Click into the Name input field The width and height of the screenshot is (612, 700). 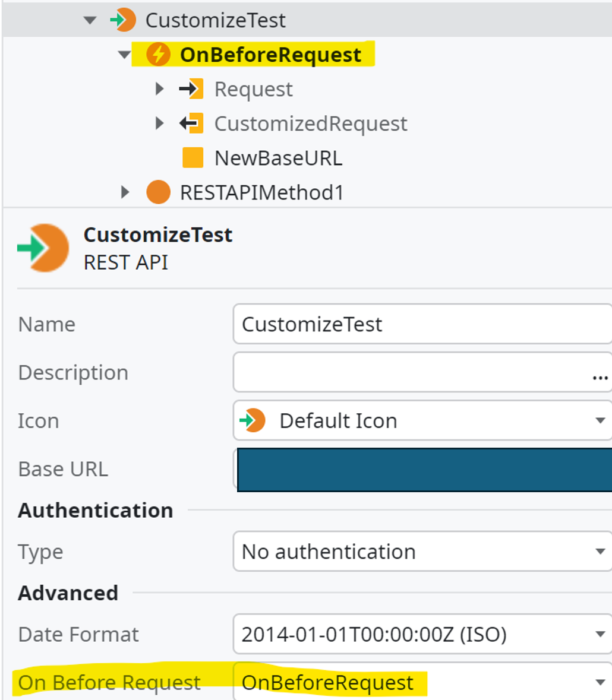click(416, 324)
